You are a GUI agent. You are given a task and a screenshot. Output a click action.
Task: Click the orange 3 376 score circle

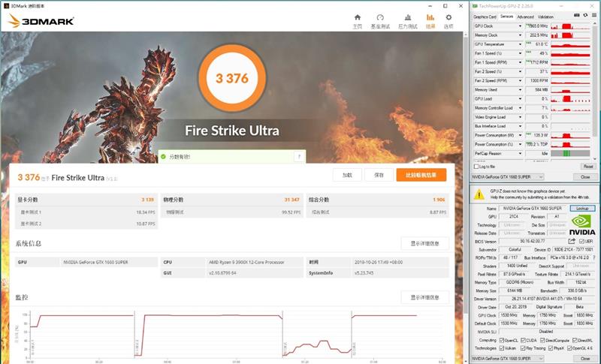pos(232,78)
